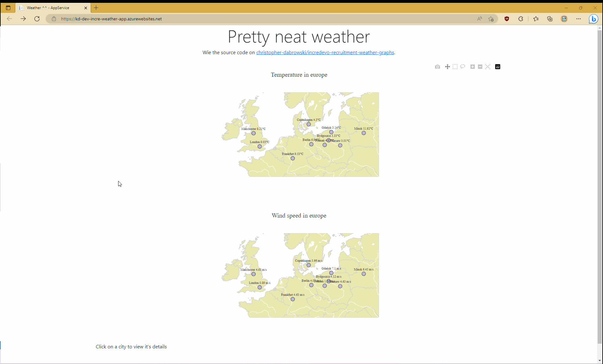Activate Box Select tool
This screenshot has width=603, height=364.
455,67
